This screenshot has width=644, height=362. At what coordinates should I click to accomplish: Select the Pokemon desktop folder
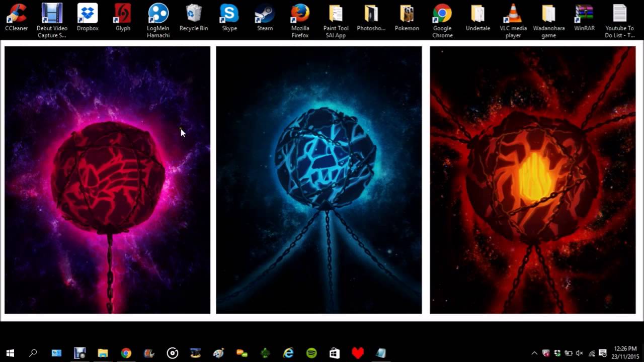pyautogui.click(x=407, y=18)
